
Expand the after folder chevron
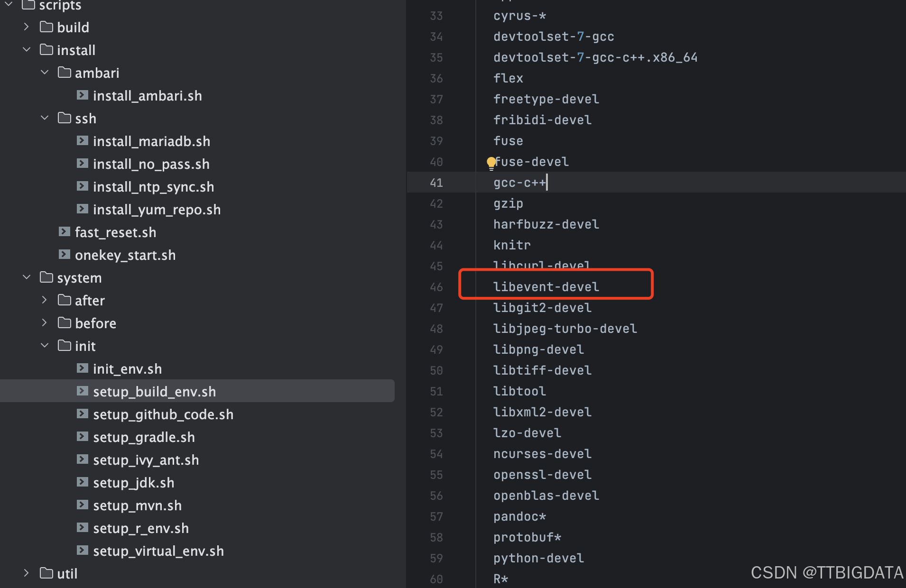(45, 300)
